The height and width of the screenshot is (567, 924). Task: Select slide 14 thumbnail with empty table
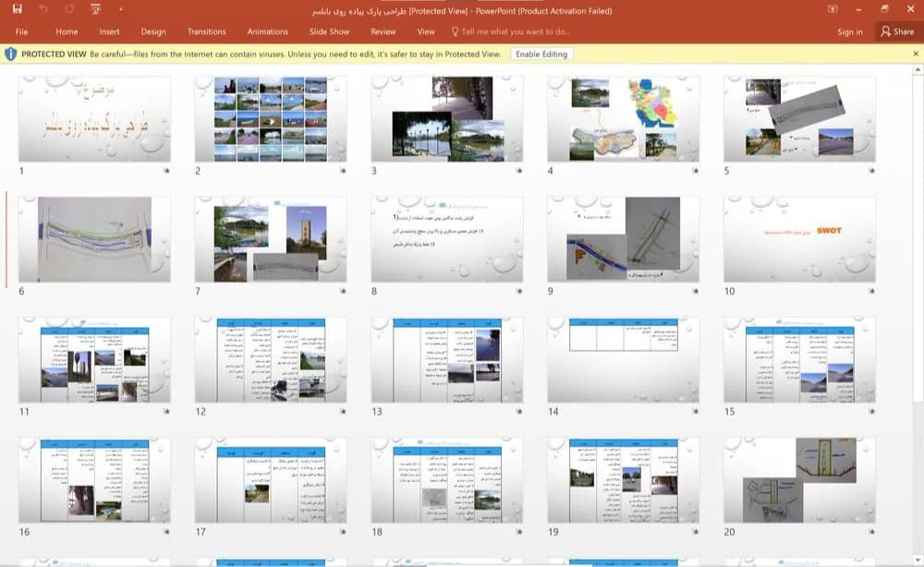tap(623, 360)
